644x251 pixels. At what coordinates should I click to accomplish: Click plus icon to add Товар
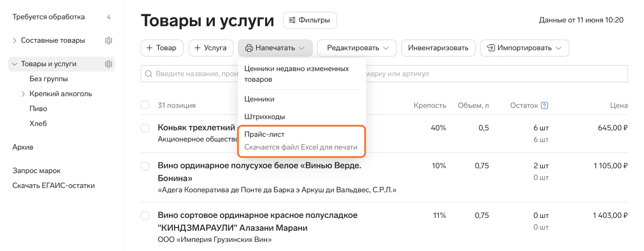(149, 48)
